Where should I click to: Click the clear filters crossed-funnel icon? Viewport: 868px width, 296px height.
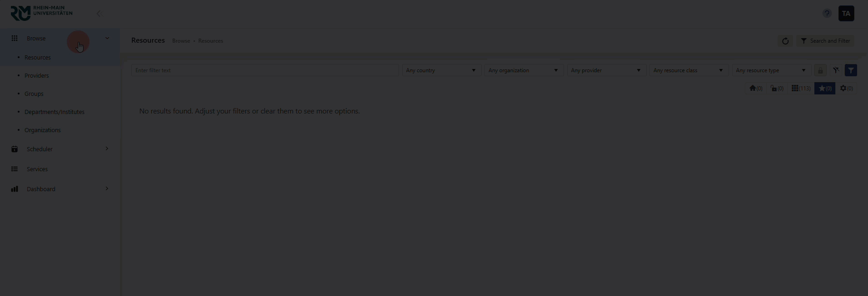click(x=836, y=70)
